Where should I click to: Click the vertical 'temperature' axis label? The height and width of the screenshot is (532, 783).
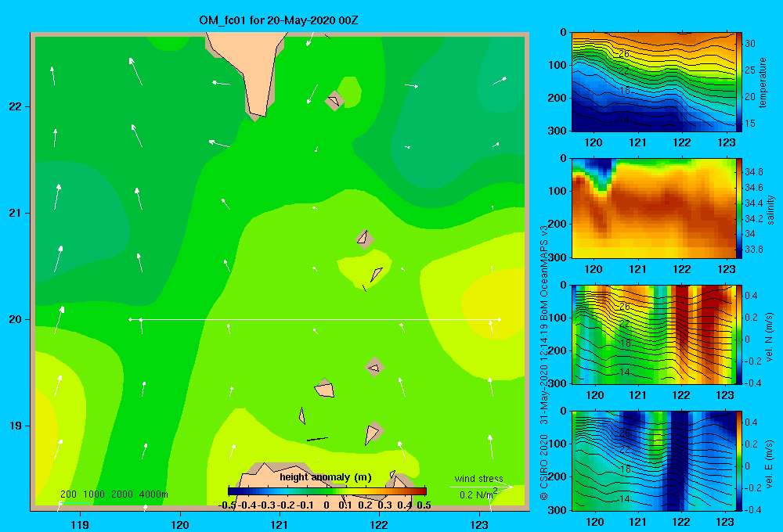[x=763, y=82]
